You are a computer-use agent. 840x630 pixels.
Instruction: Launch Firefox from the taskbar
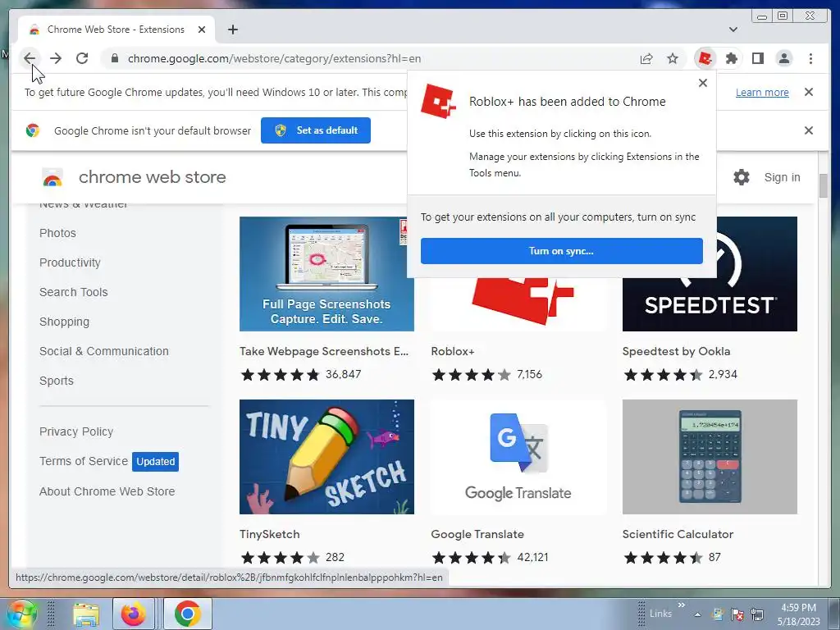(134, 614)
